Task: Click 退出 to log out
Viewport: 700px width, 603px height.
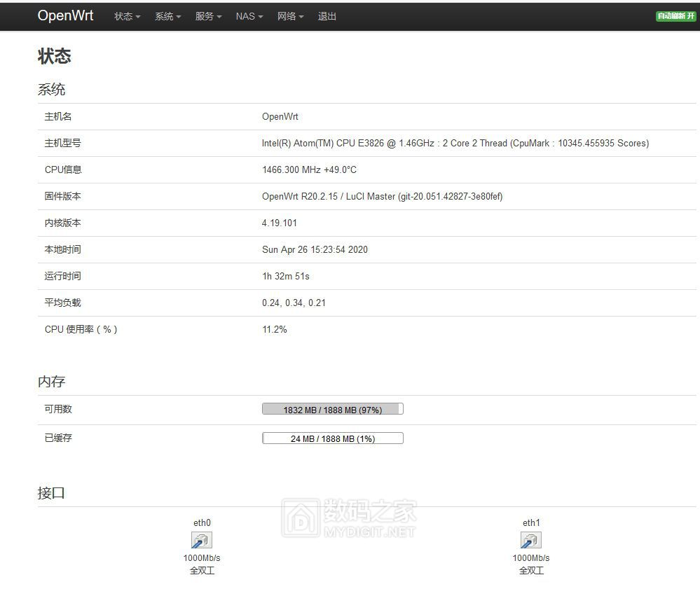Action: click(327, 16)
